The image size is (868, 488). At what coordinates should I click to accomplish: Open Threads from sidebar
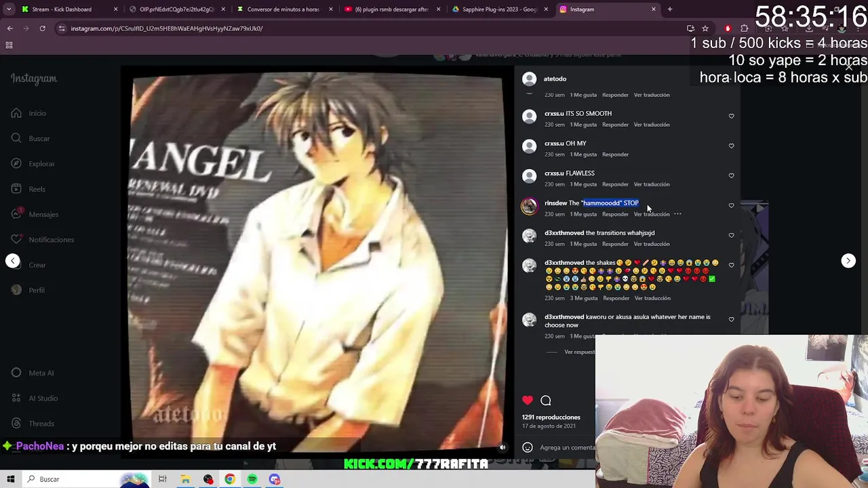tap(33, 424)
